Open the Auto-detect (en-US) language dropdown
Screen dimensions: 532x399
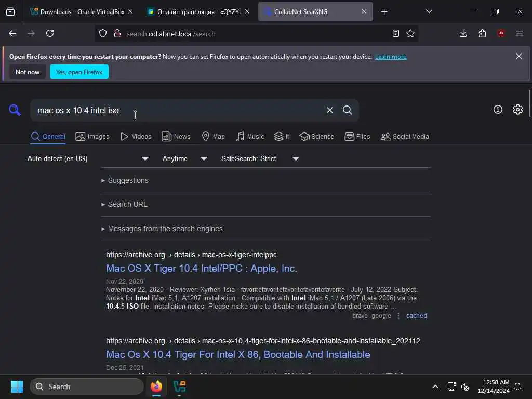point(88,158)
